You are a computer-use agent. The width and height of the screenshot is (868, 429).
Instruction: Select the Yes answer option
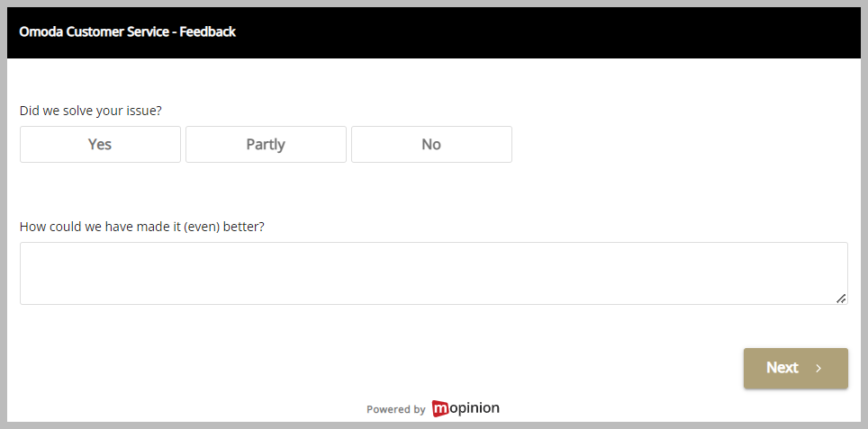(100, 144)
